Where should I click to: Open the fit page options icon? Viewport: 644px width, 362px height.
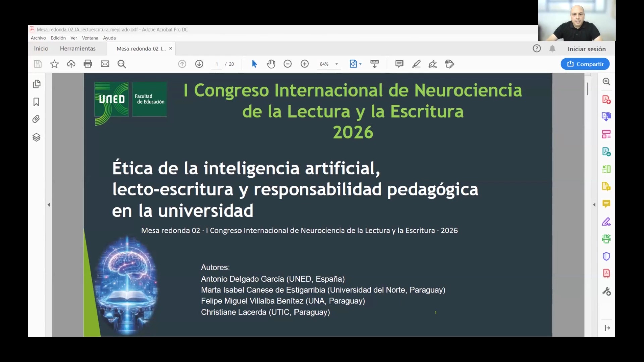tap(353, 64)
